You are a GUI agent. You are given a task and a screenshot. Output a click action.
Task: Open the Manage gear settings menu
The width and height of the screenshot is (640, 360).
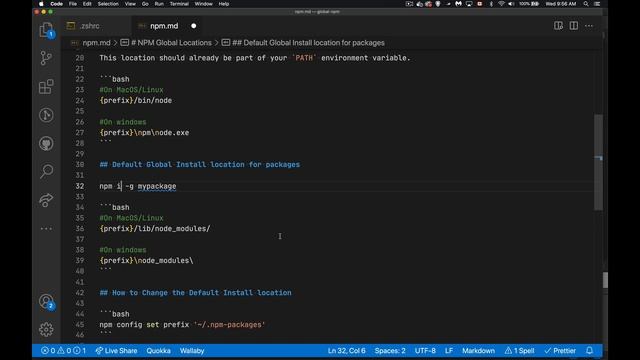[46, 329]
